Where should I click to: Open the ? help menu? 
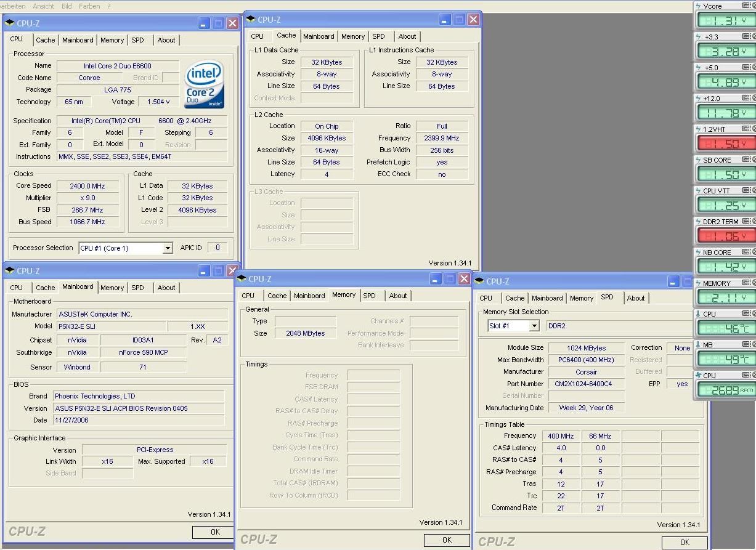coord(108,6)
